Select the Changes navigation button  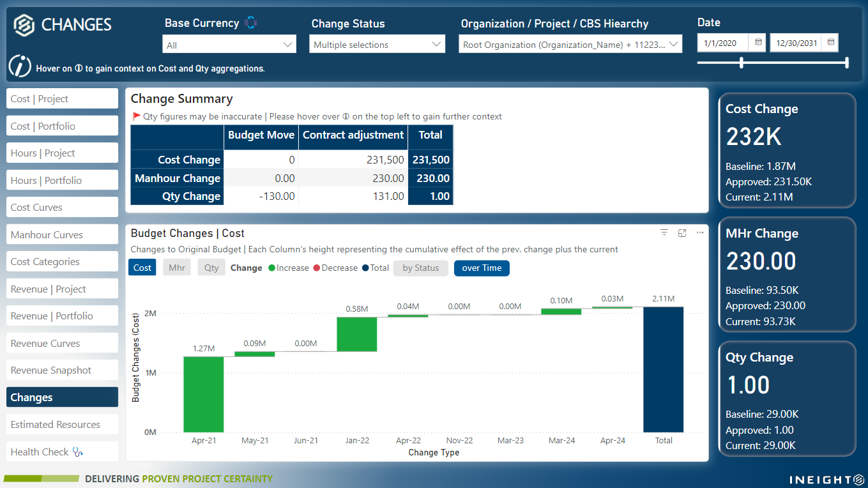[x=62, y=397]
